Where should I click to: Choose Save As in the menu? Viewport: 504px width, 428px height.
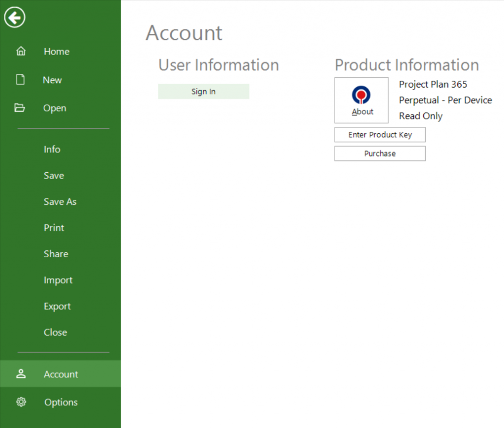pyautogui.click(x=60, y=201)
